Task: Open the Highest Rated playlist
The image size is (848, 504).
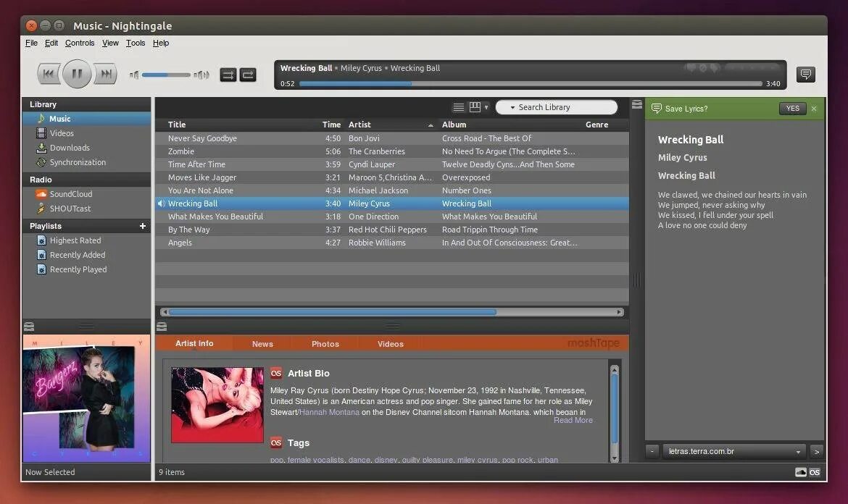Action: pyautogui.click(x=86, y=240)
